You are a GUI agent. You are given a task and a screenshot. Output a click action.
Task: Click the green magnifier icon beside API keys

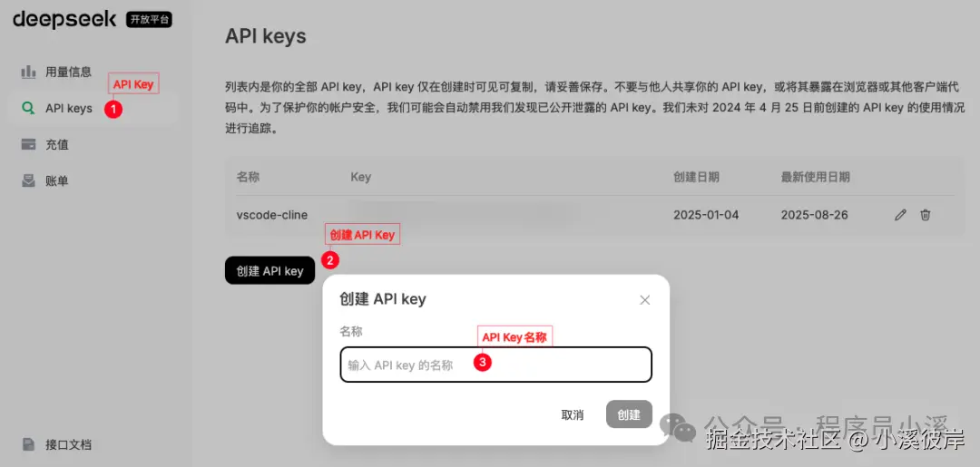point(28,108)
